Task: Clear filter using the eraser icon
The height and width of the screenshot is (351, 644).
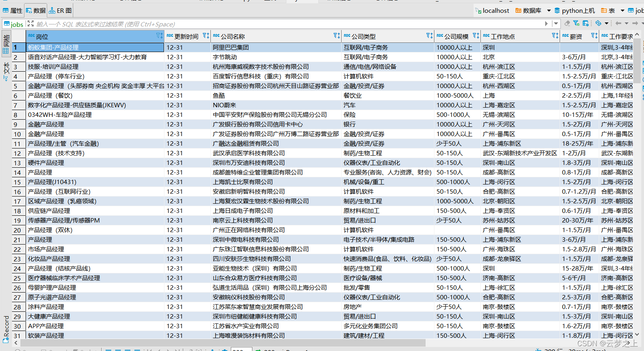Action: [x=567, y=24]
